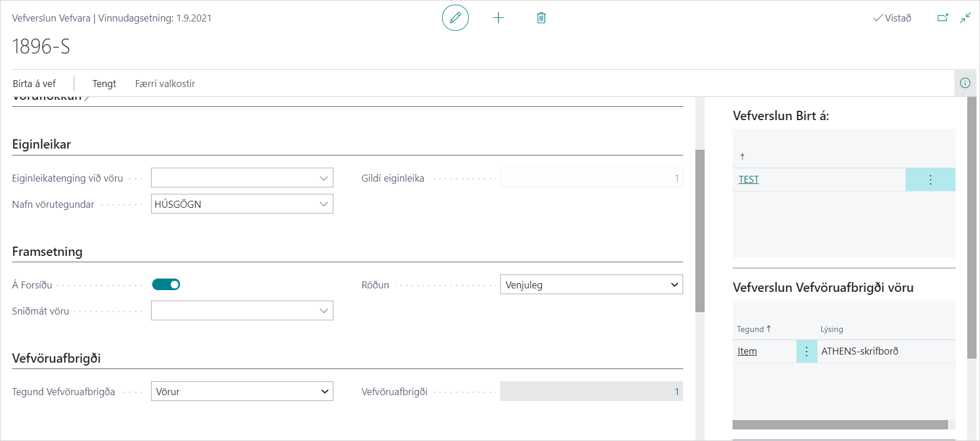Open page in new window icon
Viewport: 980px width, 441px height.
943,18
